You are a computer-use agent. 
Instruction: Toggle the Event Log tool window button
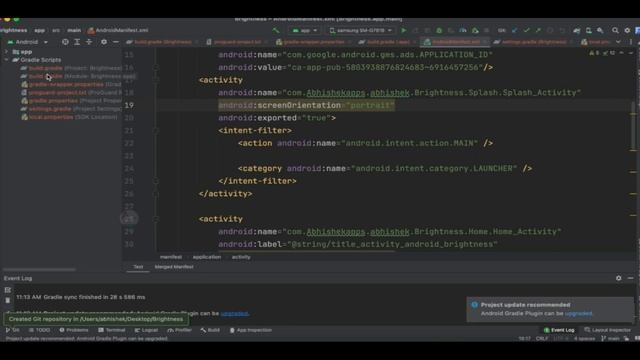point(559,330)
